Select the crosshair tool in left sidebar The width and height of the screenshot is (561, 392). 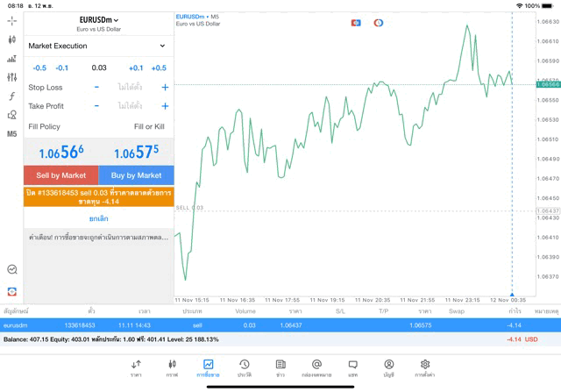coord(11,20)
